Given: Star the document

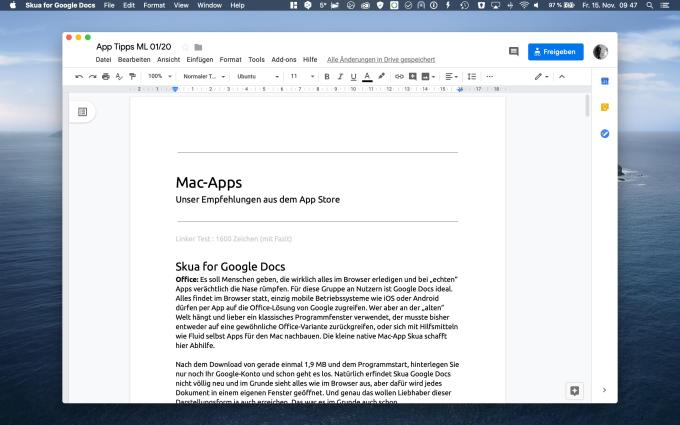Looking at the screenshot, I should tap(185, 47).
